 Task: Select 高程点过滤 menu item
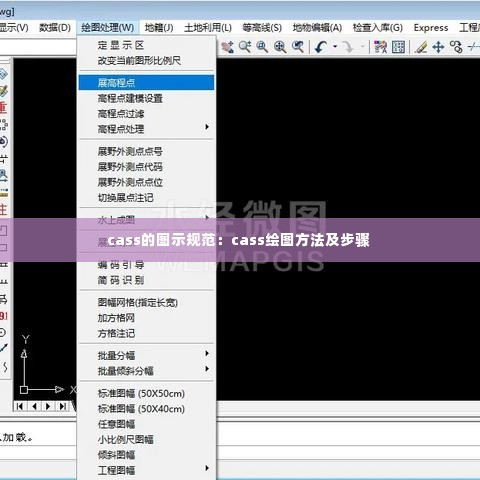146,114
